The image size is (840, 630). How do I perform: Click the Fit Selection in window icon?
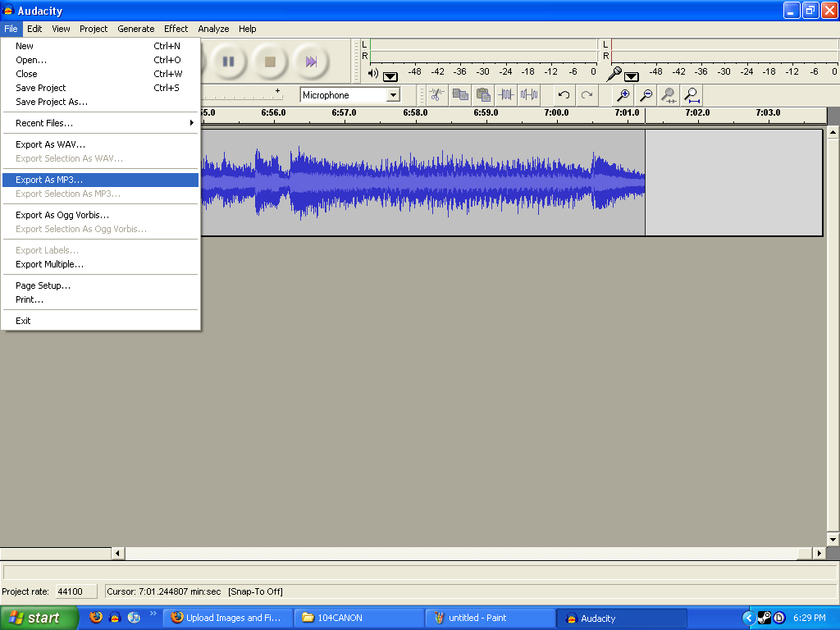click(x=669, y=95)
